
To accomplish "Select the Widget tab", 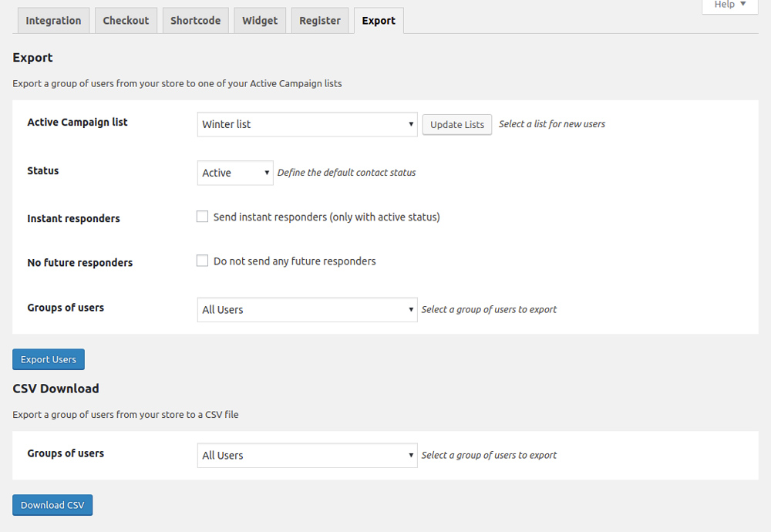I will (260, 21).
